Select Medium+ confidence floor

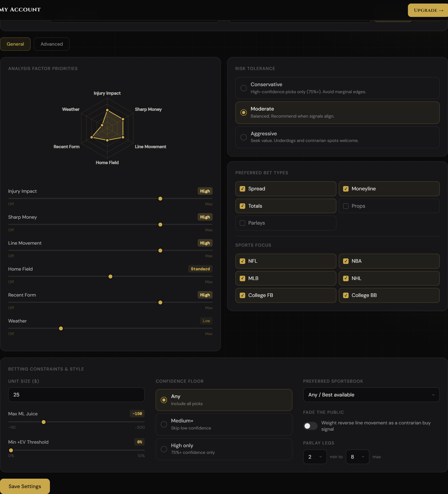pos(224,424)
